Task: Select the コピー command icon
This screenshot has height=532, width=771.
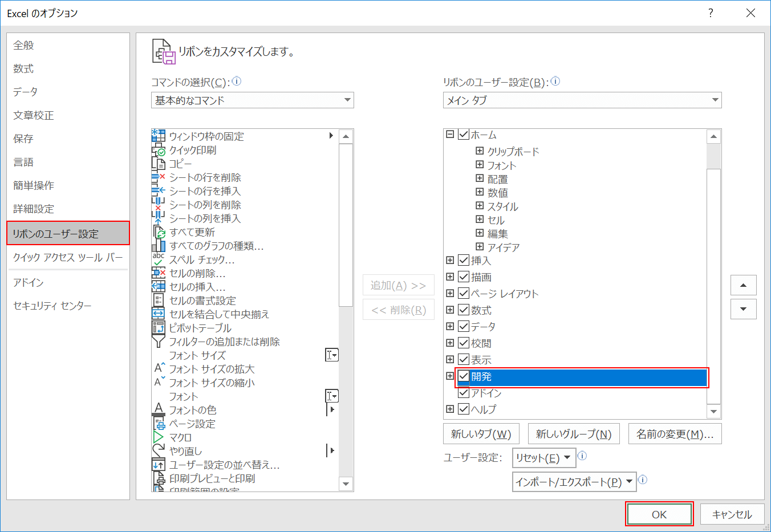Action: [158, 164]
